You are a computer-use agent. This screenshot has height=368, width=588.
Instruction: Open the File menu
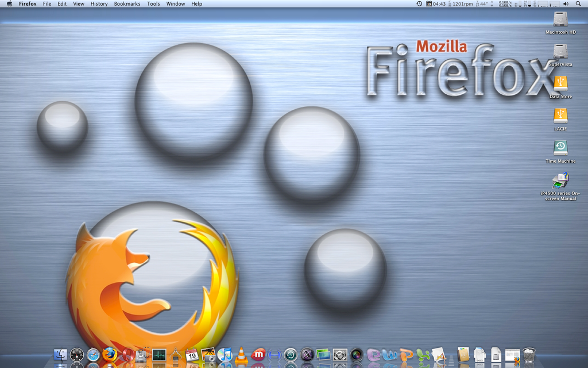pyautogui.click(x=47, y=4)
